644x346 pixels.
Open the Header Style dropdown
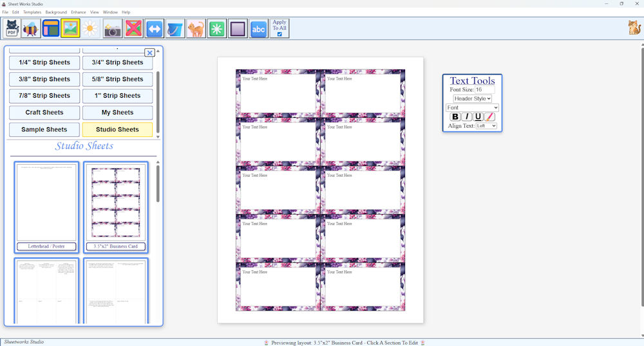472,98
